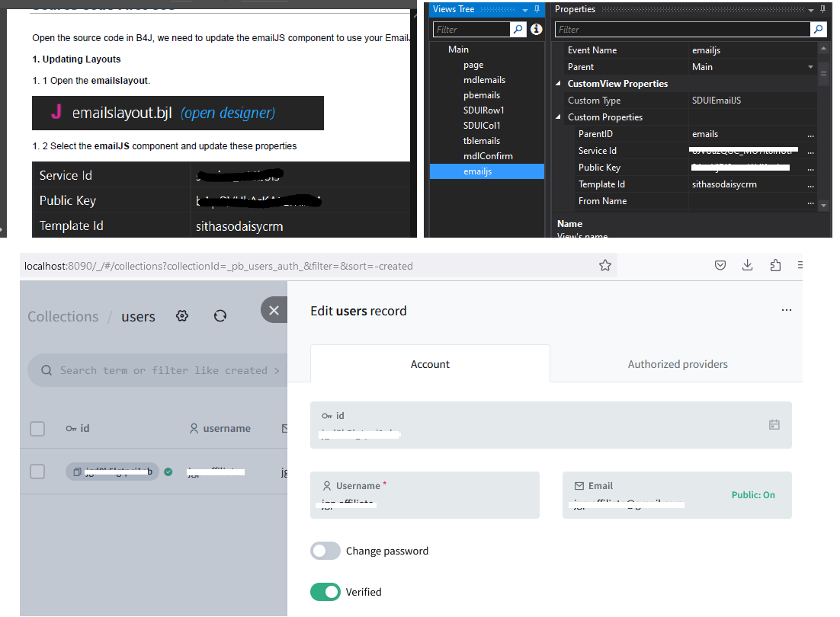Collapse the Custom Properties group
Image resolution: width=840 pixels, height=617 pixels.
tap(558, 117)
